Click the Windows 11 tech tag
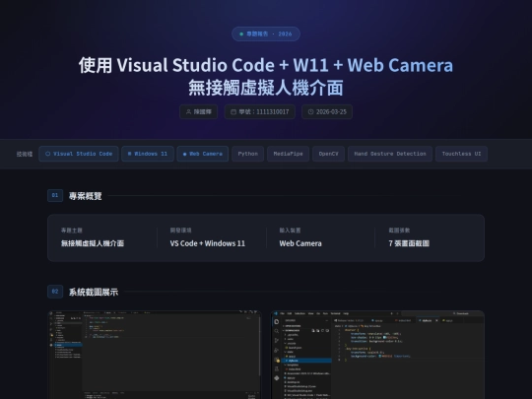The width and height of the screenshot is (532, 399). tap(148, 154)
